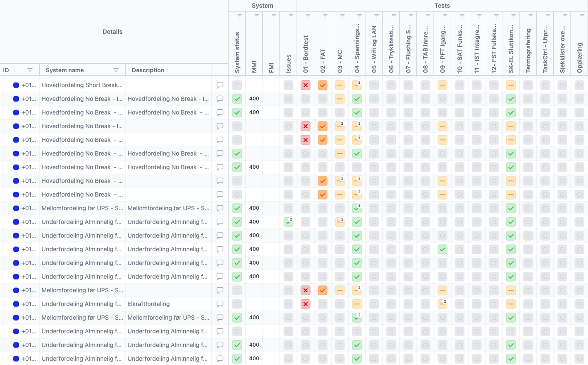Open the filter above 01 - Bordtest
This screenshot has width=588, height=365.
(x=308, y=16)
